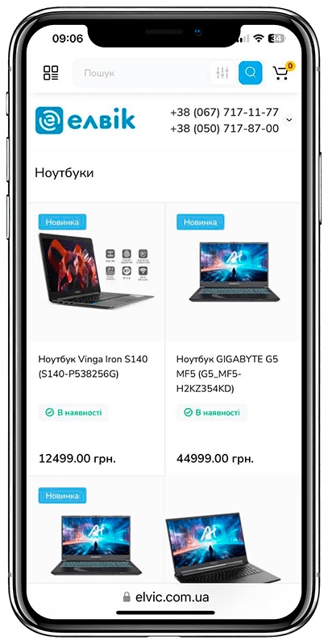
Task: Open Ноутбук GIGABYTE G5 MF5 title link
Action: (x=227, y=374)
